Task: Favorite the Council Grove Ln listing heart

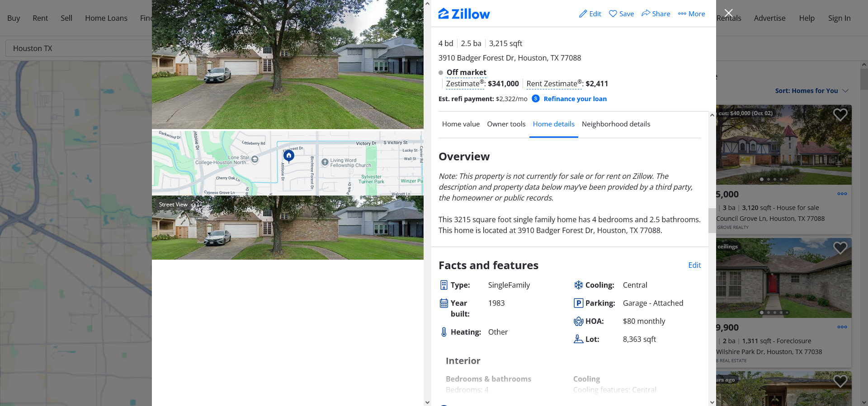Action: 840,115
